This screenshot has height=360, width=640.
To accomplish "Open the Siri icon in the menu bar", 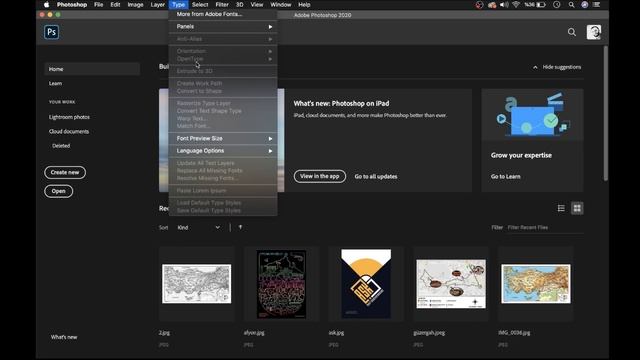I will pos(584,5).
